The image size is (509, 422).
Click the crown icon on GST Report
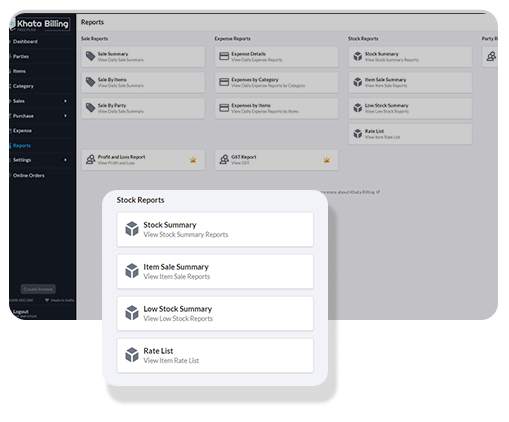tap(327, 160)
